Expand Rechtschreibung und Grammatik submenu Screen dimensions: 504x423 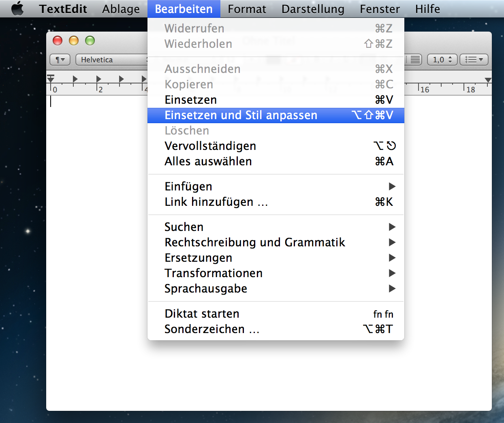tap(276, 242)
